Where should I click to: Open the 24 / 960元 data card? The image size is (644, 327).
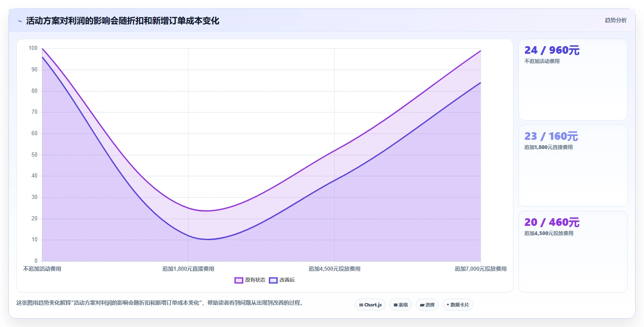coord(573,80)
